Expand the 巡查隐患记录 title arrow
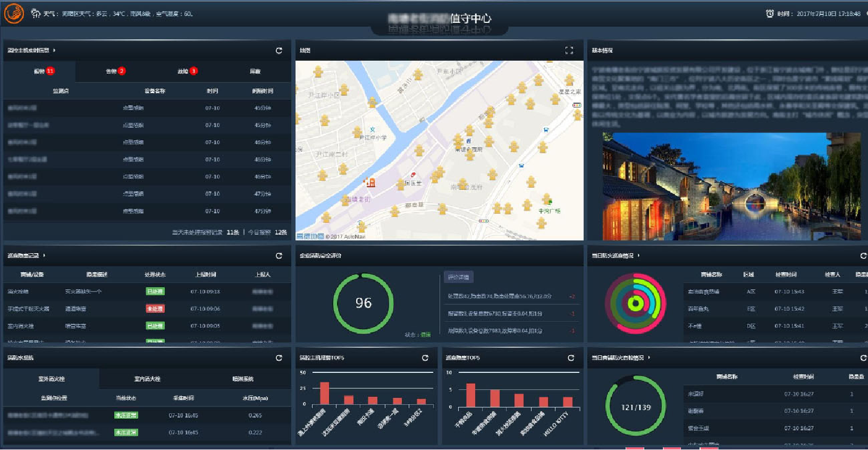Viewport: 868px width, 450px height. tap(44, 256)
